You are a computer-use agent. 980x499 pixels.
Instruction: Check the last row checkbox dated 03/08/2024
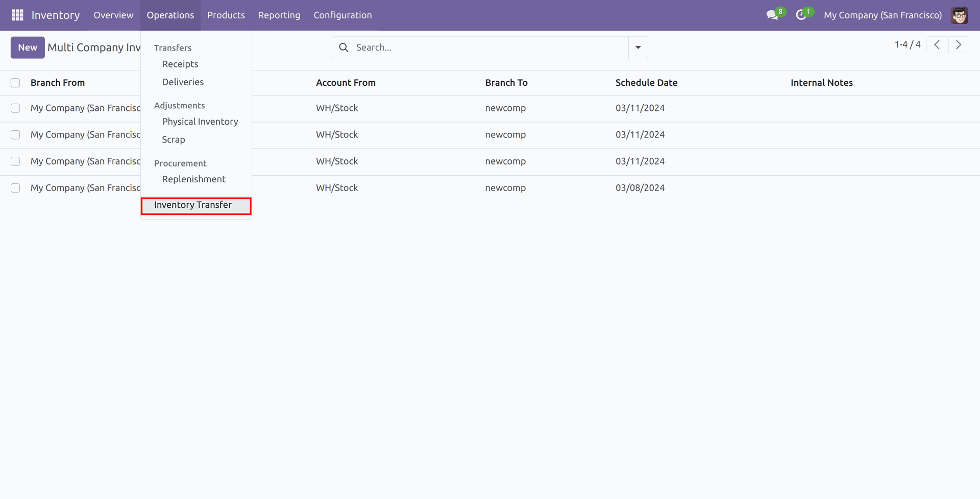click(15, 188)
